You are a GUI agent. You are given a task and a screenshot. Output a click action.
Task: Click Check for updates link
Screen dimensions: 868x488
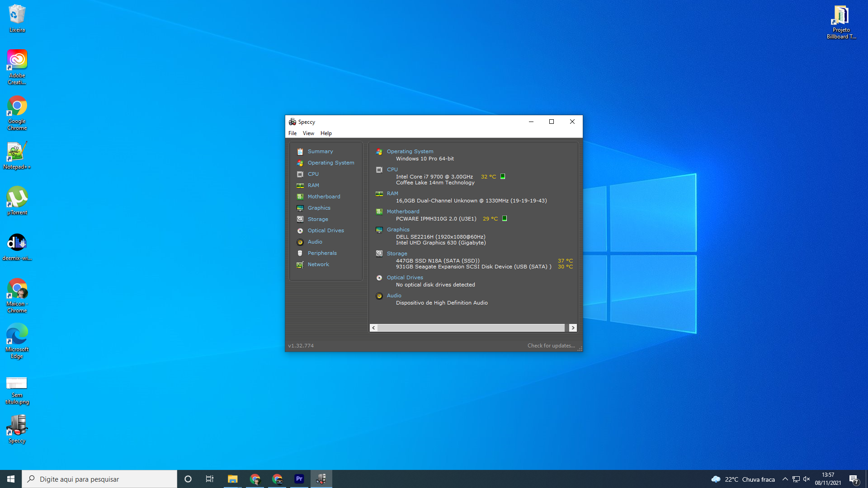(551, 346)
